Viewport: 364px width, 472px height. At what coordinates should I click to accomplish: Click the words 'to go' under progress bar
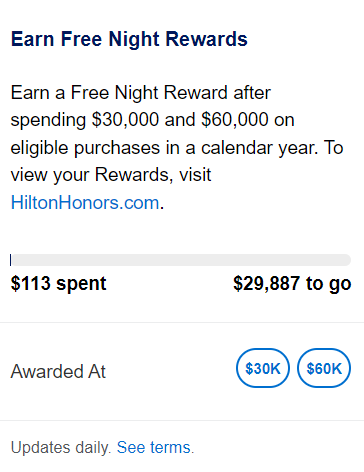pos(329,284)
